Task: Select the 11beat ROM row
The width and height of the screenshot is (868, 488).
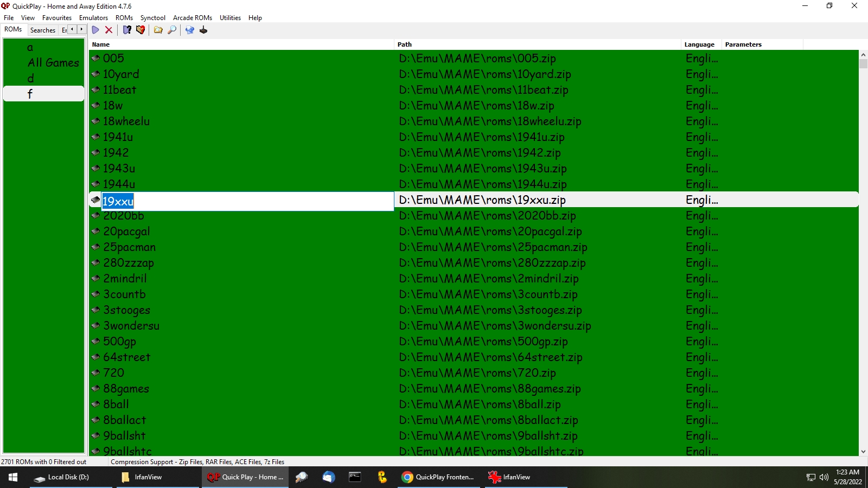Action: click(474, 89)
